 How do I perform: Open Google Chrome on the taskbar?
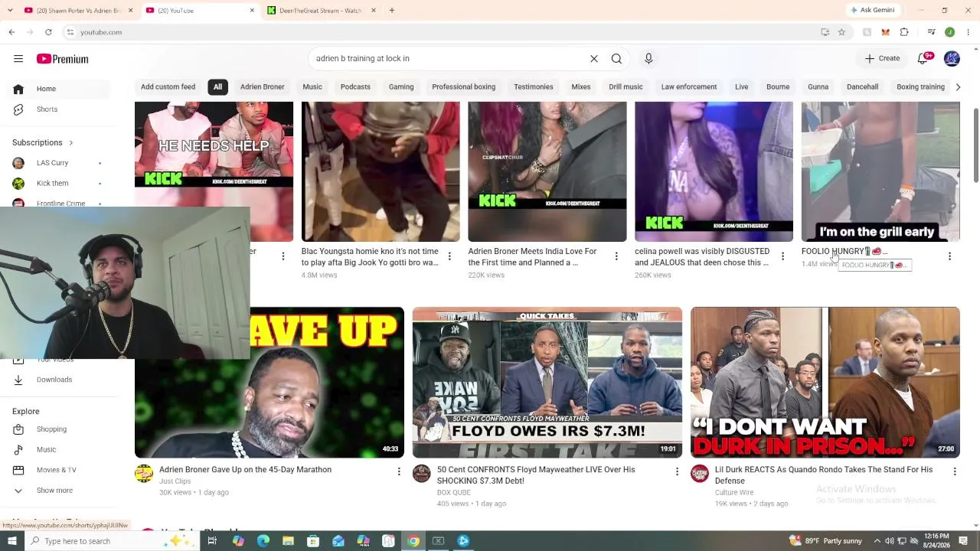point(413,541)
